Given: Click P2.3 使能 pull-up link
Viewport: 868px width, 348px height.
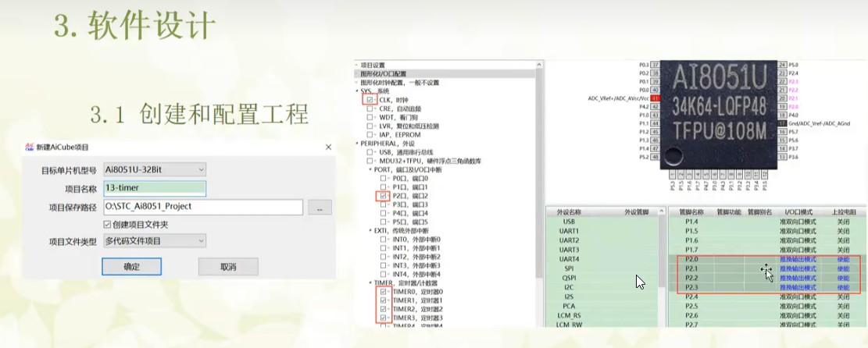Looking at the screenshot, I should click(x=843, y=287).
